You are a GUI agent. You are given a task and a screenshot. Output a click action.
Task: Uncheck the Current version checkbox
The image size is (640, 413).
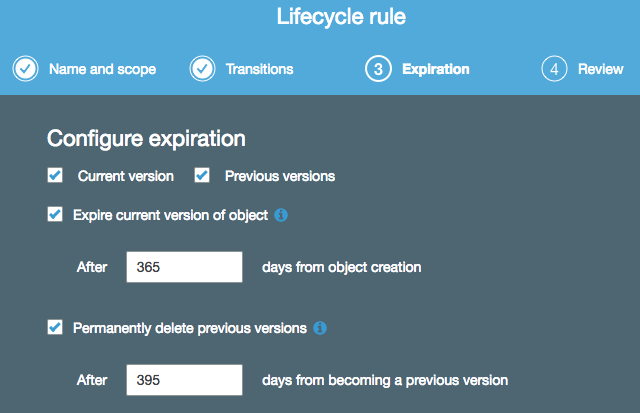coord(55,175)
